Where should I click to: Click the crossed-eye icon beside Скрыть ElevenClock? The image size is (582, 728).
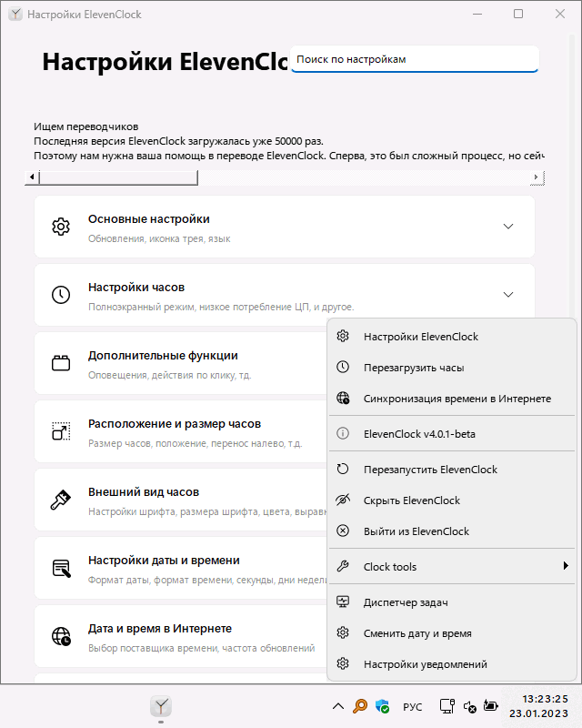tap(343, 500)
